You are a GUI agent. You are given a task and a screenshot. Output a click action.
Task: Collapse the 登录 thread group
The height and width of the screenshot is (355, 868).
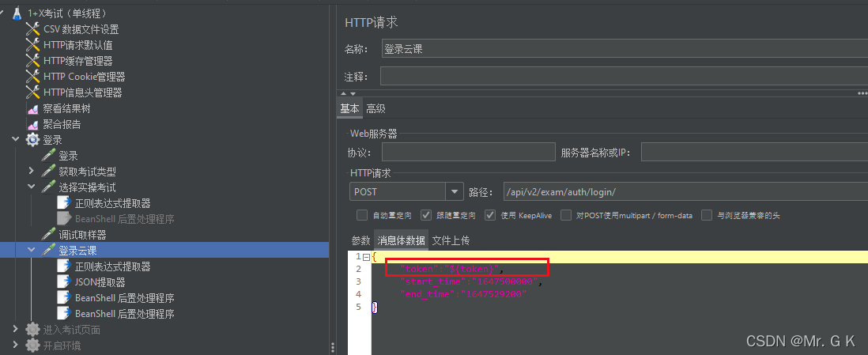point(16,140)
